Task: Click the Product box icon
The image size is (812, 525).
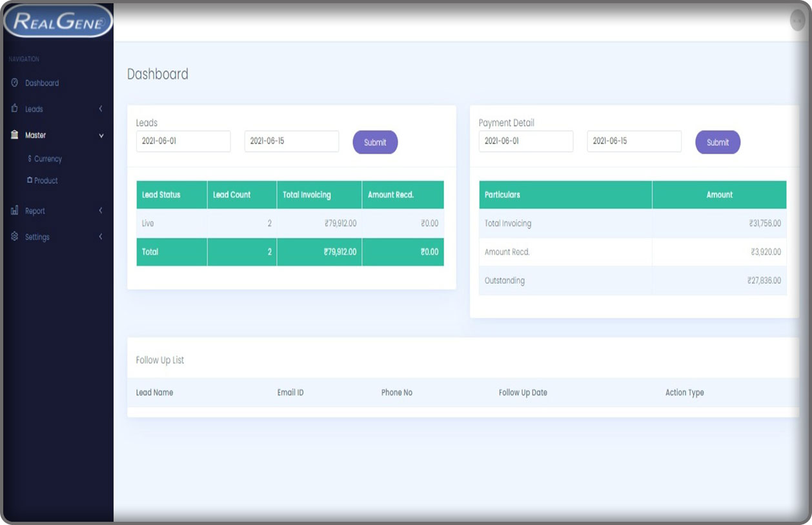Action: (30, 181)
